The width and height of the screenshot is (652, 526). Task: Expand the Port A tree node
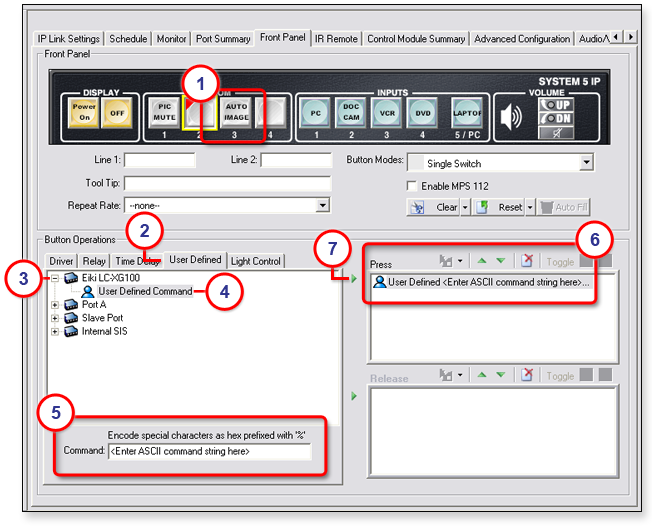pos(55,305)
